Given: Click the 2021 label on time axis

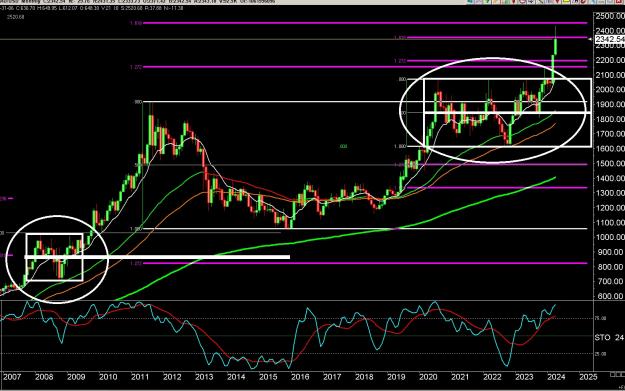Looking at the screenshot, I should pos(460,377).
